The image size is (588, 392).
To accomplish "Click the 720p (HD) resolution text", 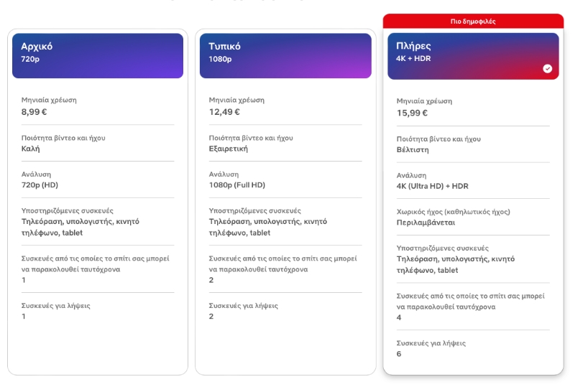I will coord(40,185).
